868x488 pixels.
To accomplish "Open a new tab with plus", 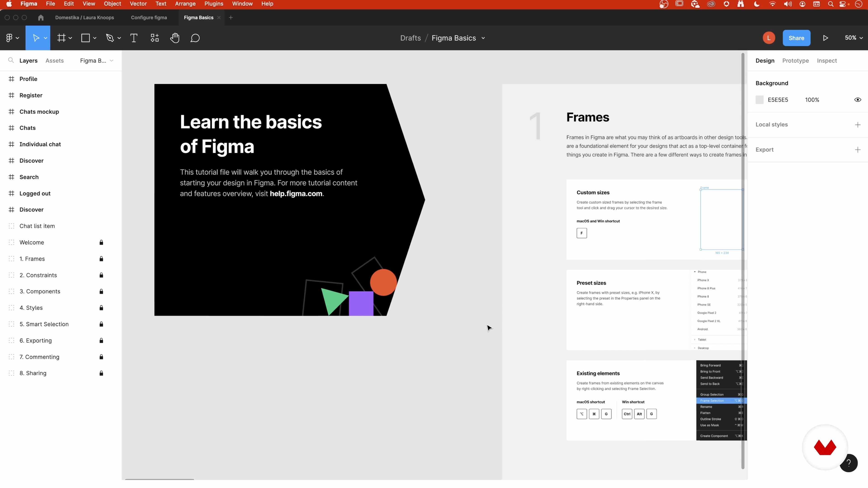I will [231, 18].
